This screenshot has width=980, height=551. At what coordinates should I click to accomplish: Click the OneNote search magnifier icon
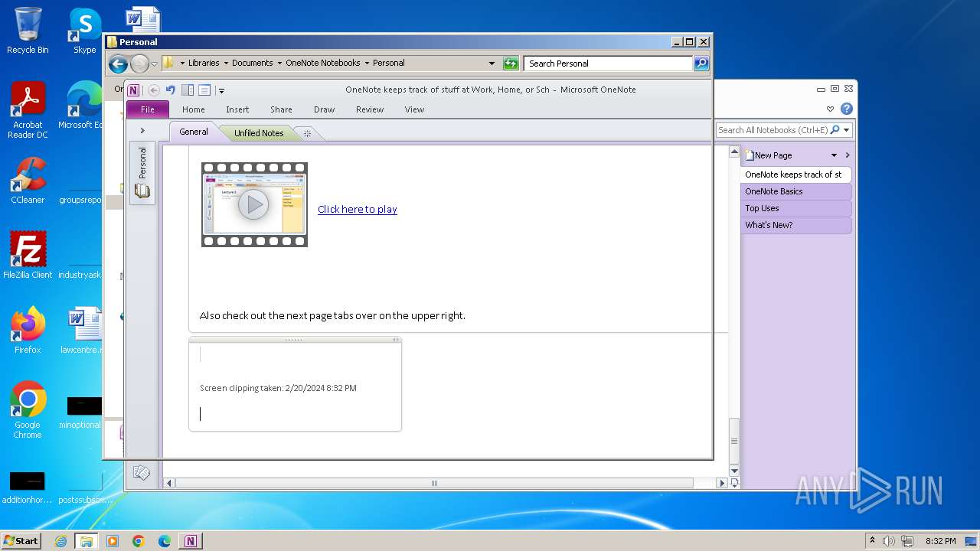(835, 130)
